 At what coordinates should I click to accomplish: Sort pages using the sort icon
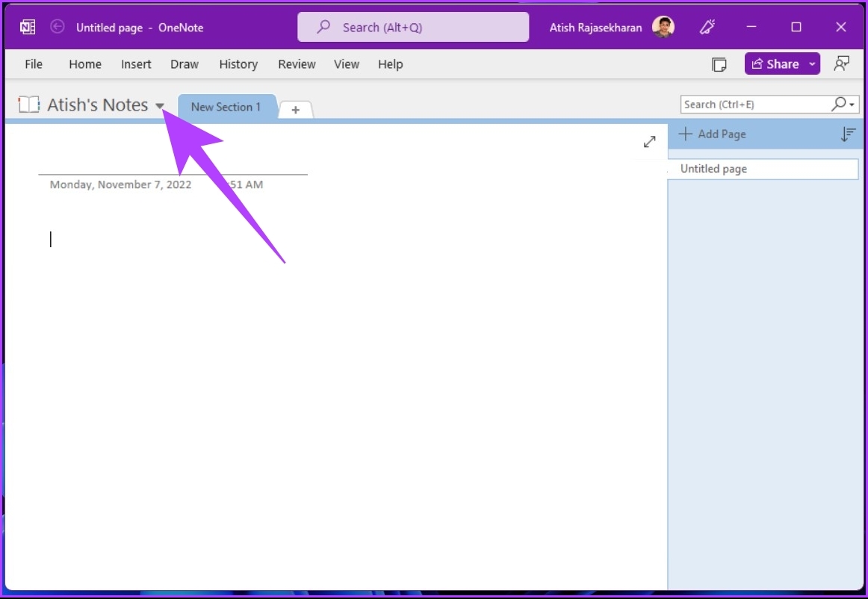pyautogui.click(x=848, y=134)
